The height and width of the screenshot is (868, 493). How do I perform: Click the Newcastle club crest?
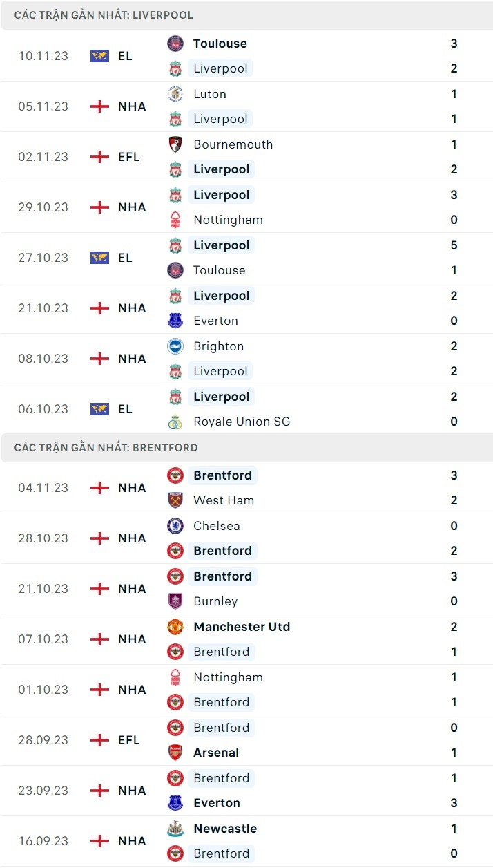pos(175,829)
